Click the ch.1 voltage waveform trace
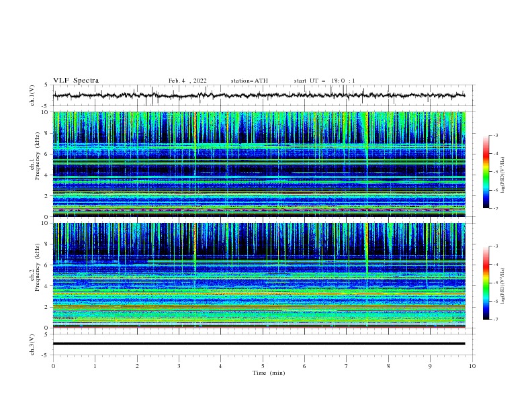The image size is (532, 411). click(x=259, y=95)
